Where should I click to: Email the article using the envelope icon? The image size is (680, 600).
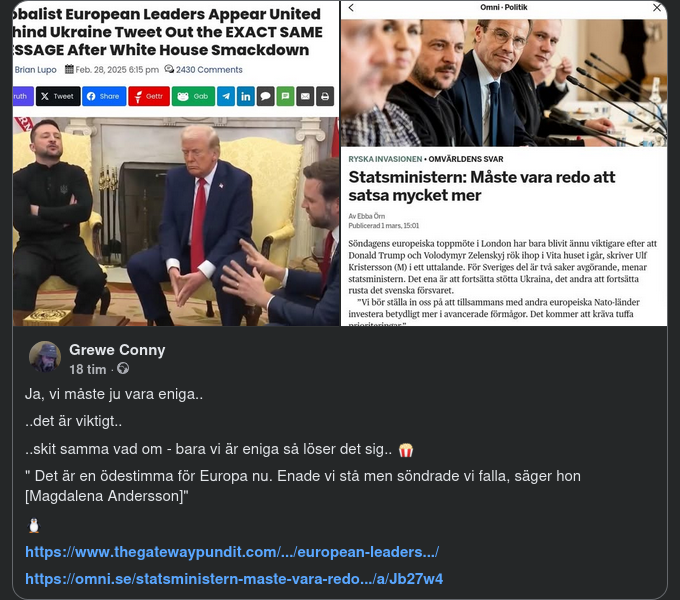(305, 96)
